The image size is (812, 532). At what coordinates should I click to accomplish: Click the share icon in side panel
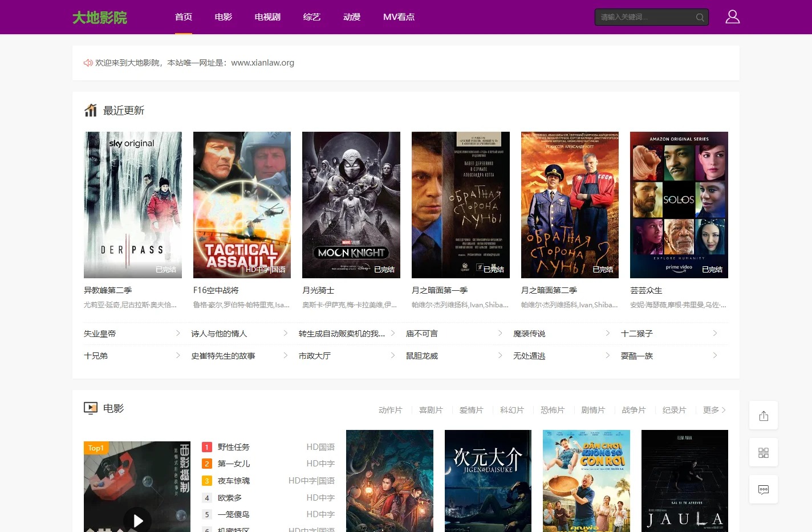point(764,416)
